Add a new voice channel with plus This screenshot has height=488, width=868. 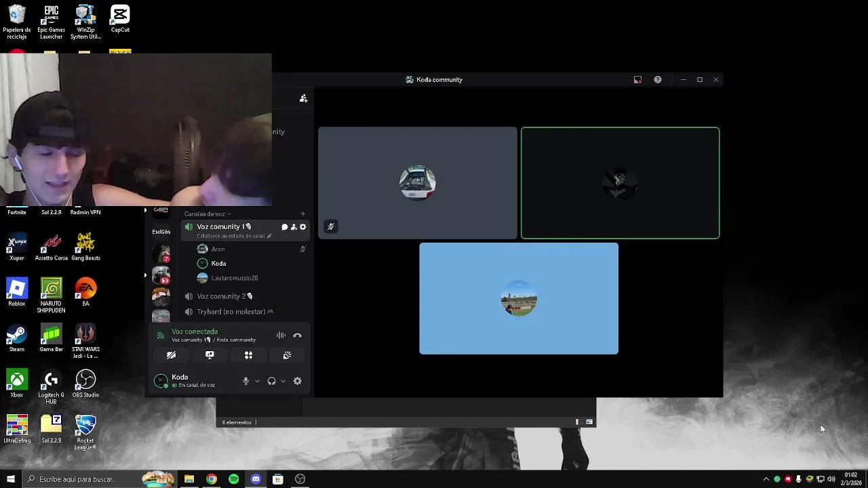click(302, 214)
